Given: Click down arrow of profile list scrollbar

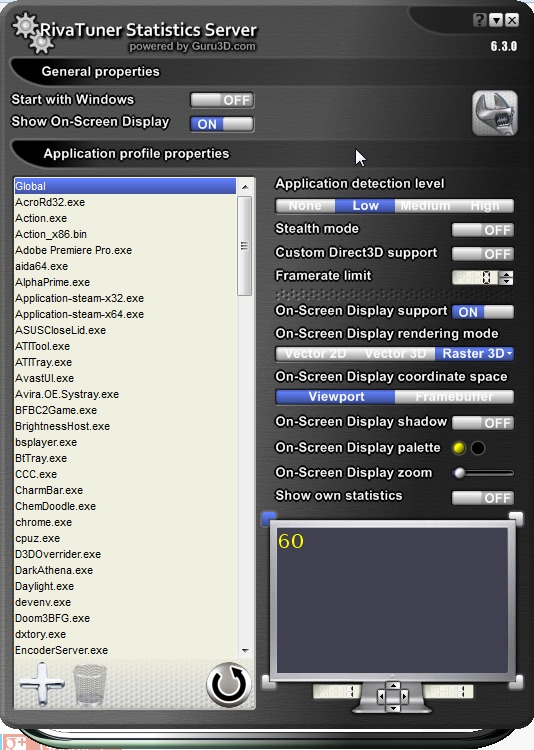Looking at the screenshot, I should coord(245,650).
